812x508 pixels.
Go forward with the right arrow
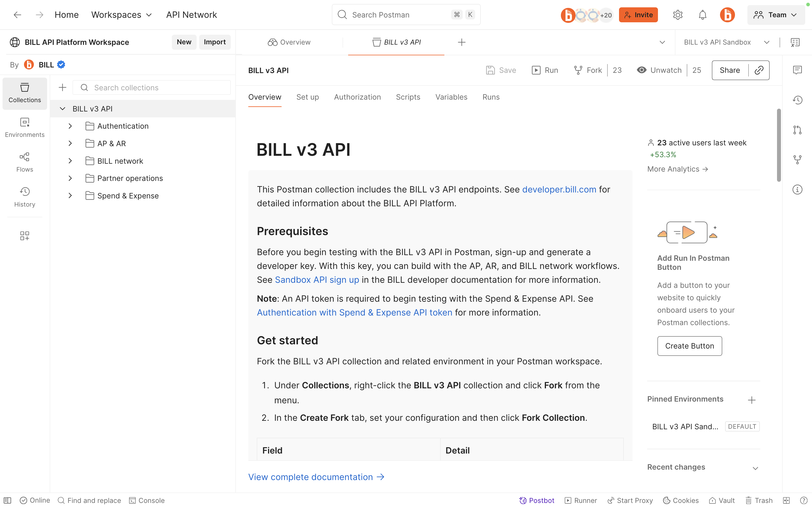tap(39, 15)
